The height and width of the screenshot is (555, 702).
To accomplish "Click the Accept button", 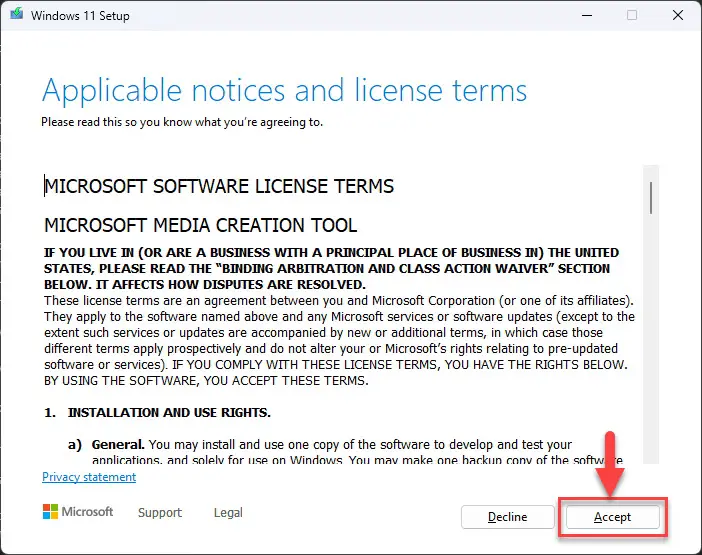I will tap(612, 517).
